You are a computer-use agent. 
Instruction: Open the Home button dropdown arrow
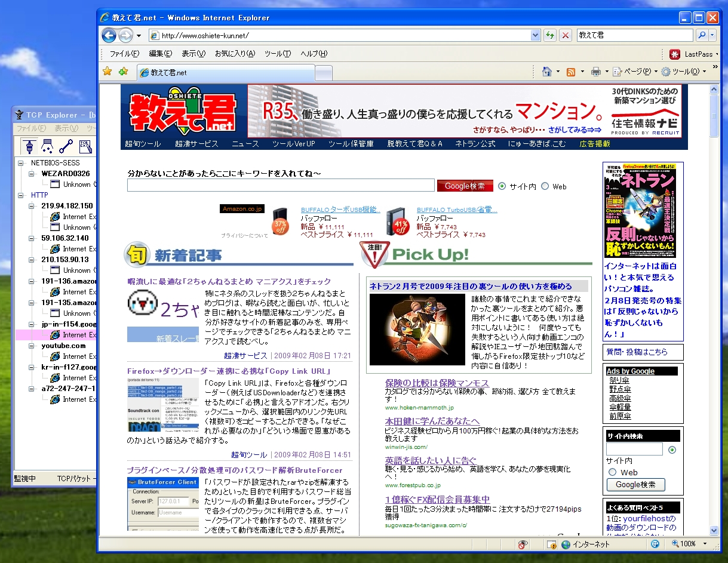[558, 72]
